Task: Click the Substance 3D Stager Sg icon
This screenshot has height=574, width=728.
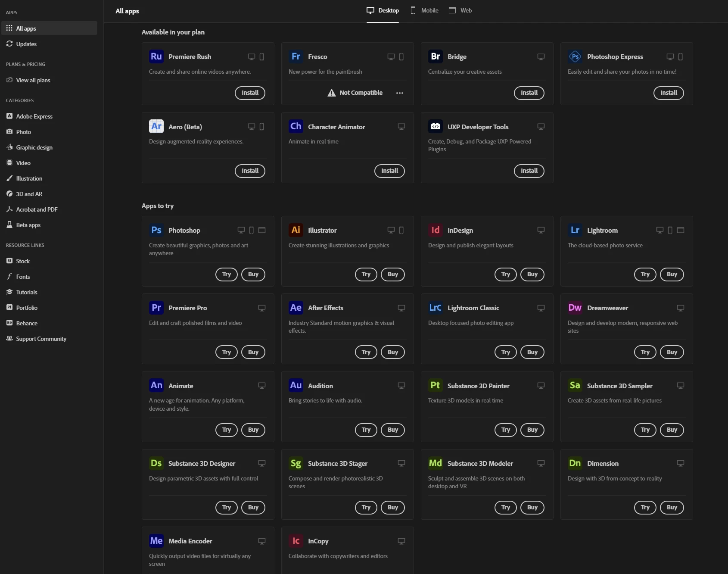Action: [296, 463]
